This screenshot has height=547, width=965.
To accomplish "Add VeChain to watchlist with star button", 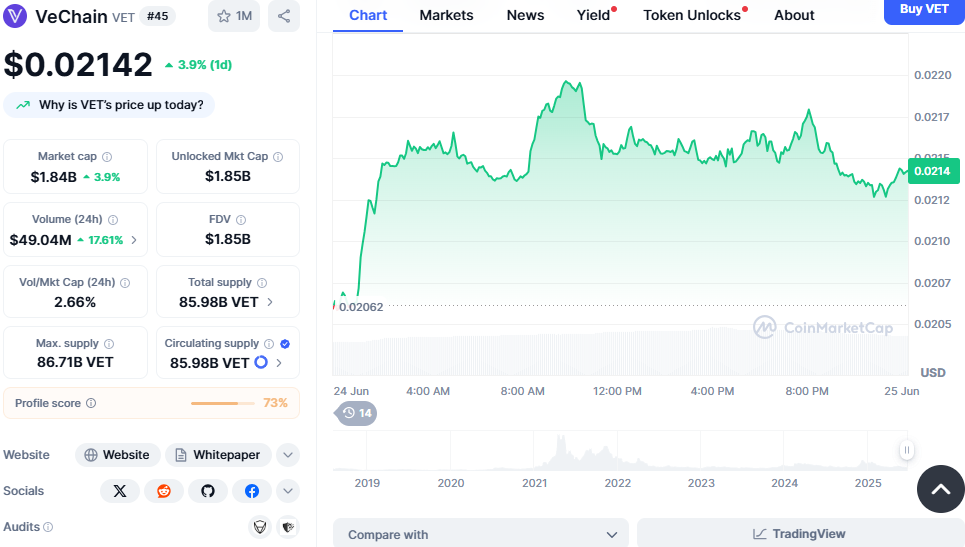I will (x=234, y=16).
